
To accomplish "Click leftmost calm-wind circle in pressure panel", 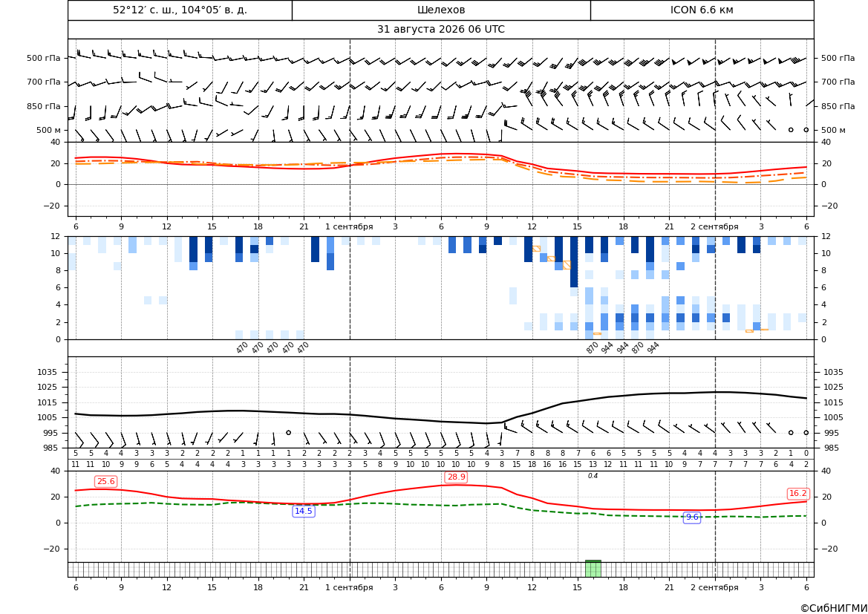I will point(288,432).
